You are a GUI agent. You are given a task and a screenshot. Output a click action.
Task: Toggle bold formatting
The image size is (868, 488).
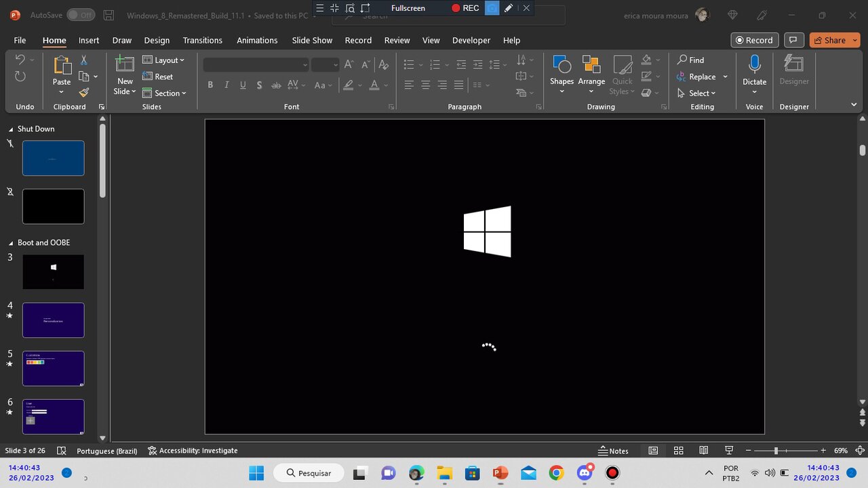click(x=210, y=85)
